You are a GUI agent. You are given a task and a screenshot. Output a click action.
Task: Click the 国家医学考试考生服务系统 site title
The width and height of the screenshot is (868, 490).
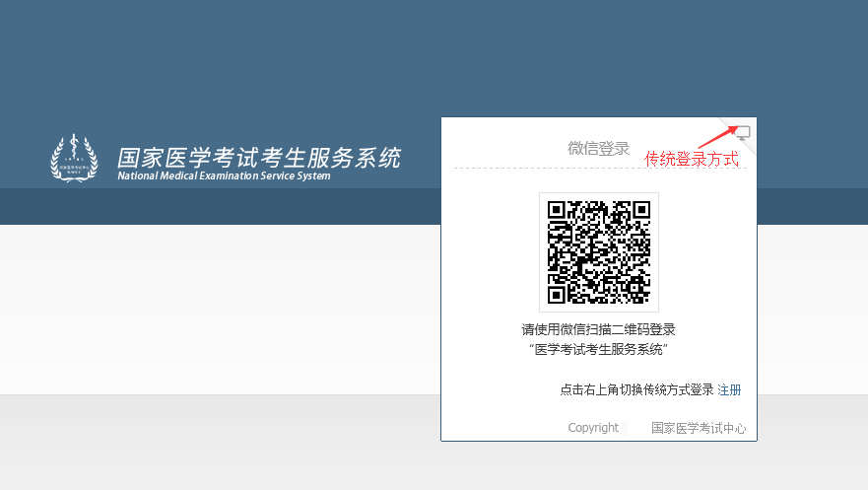coord(259,158)
